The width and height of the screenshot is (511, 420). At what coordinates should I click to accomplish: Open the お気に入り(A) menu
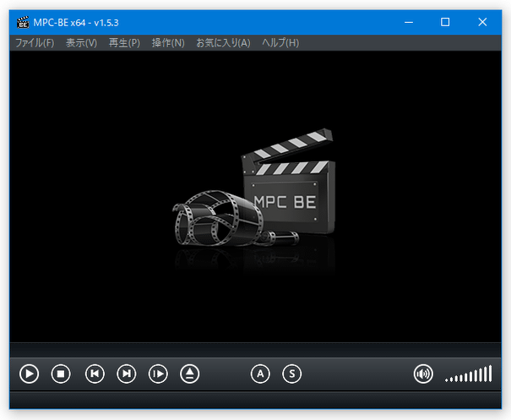point(223,42)
